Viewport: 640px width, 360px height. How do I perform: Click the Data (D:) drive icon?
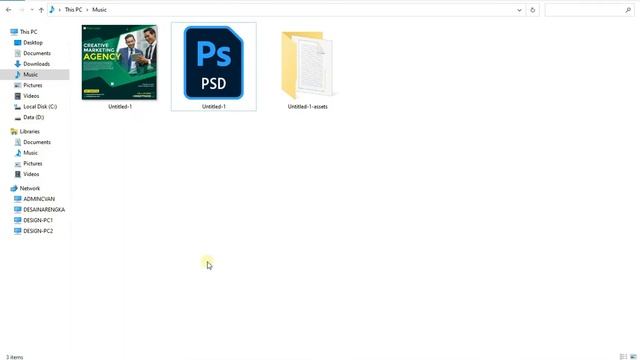coord(18,118)
